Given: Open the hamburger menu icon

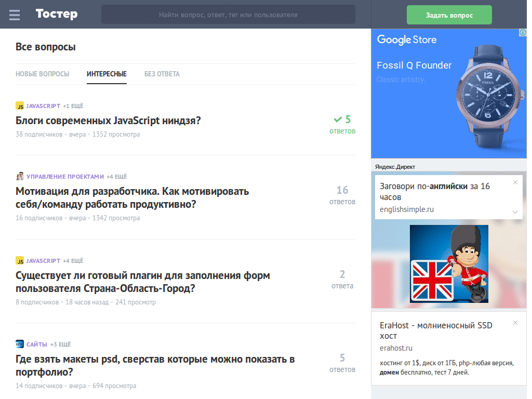Looking at the screenshot, I should [14, 15].
